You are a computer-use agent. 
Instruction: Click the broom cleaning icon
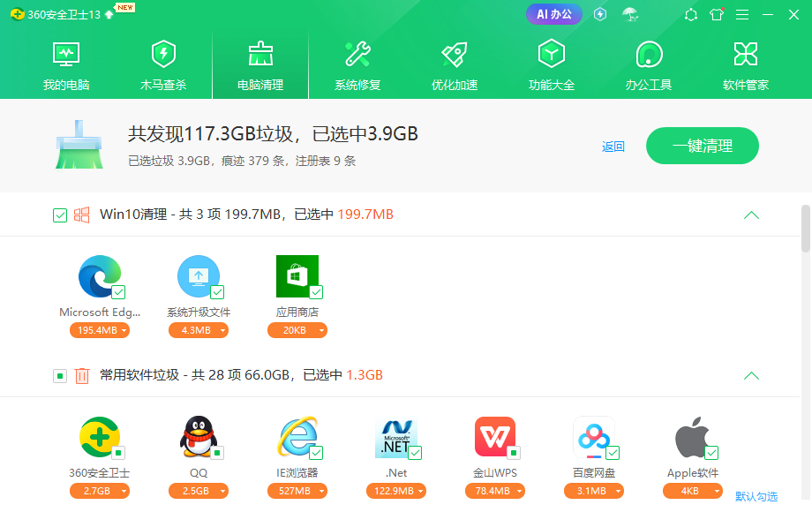pyautogui.click(x=79, y=145)
